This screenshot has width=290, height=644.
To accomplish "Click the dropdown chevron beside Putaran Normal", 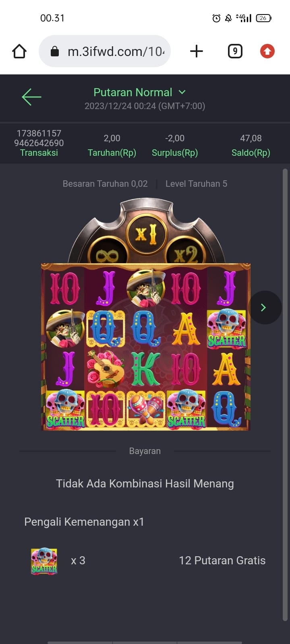I will pos(182,92).
